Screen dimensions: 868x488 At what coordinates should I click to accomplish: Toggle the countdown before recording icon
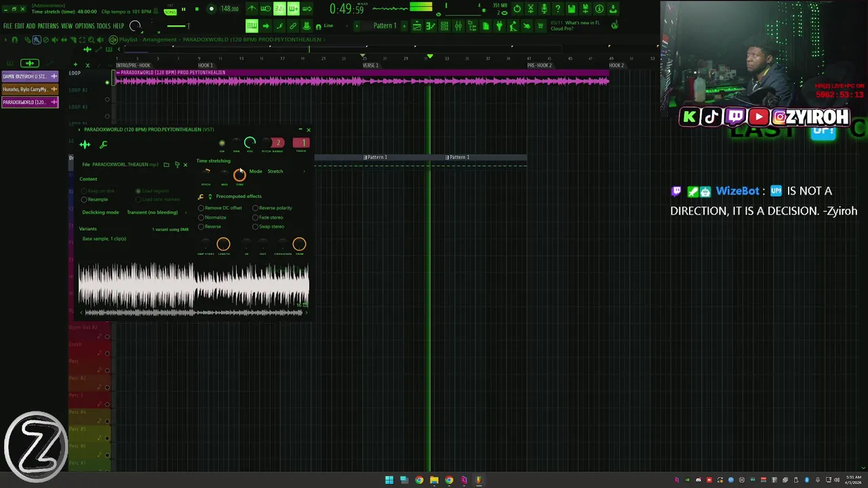click(x=279, y=9)
